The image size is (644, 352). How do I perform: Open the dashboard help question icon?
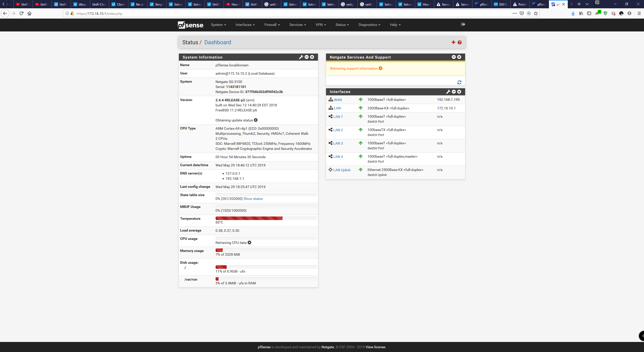coord(460,42)
